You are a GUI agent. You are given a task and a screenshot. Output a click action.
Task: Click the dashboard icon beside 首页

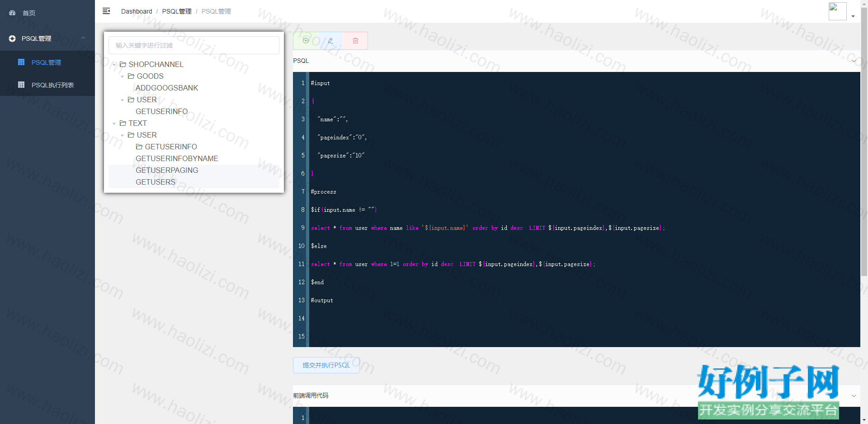point(12,13)
